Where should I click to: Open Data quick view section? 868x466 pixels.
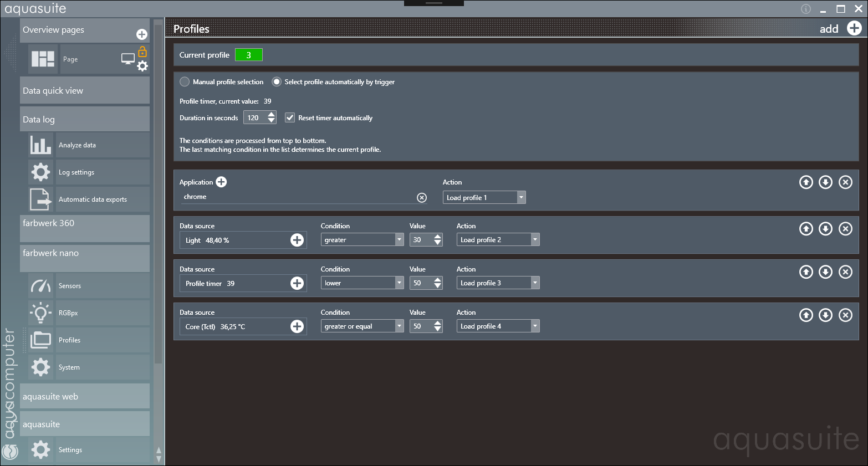[x=85, y=90]
